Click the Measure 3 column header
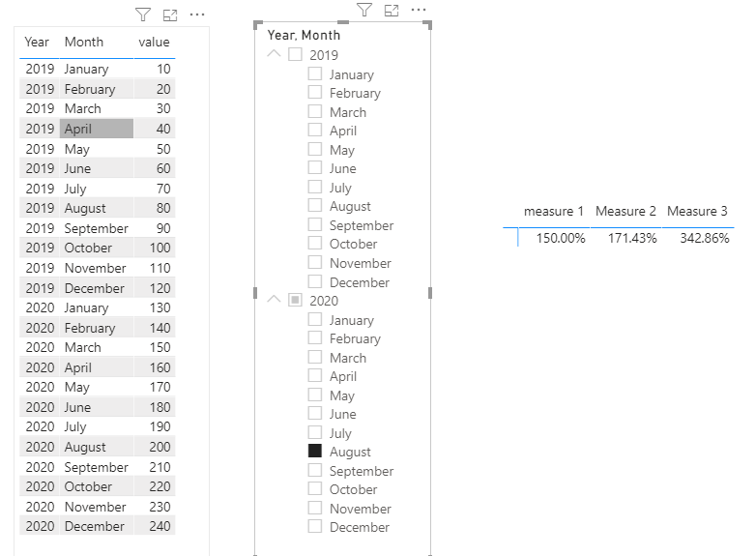The image size is (756, 556). tap(697, 211)
